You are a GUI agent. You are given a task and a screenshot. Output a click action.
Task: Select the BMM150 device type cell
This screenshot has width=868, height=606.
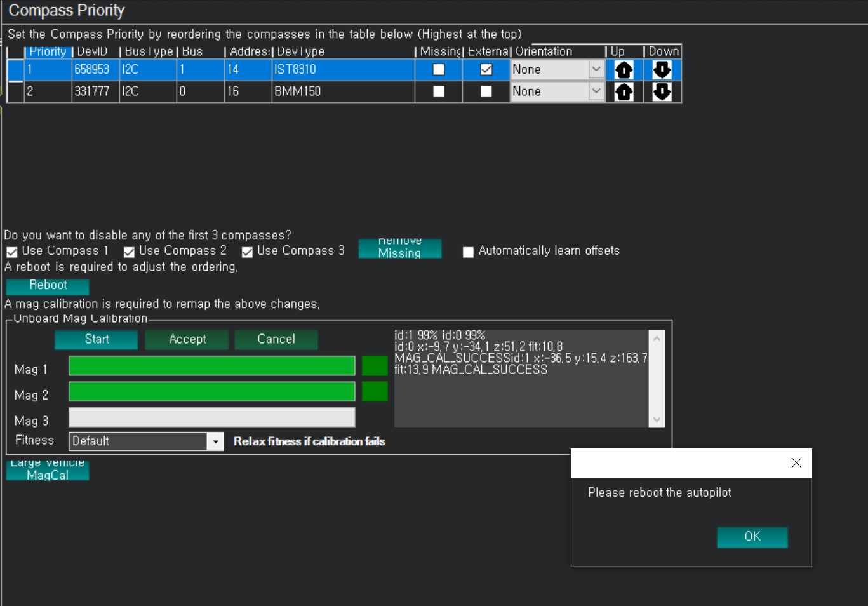343,91
